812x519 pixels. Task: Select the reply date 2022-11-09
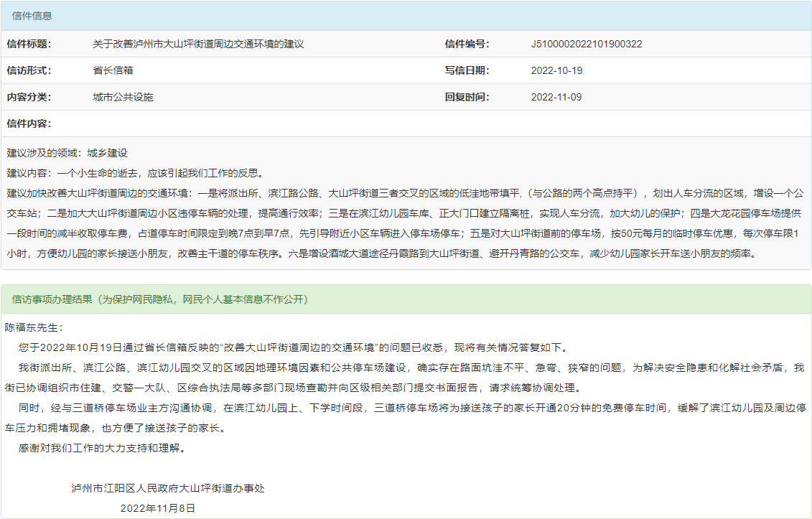tap(556, 97)
